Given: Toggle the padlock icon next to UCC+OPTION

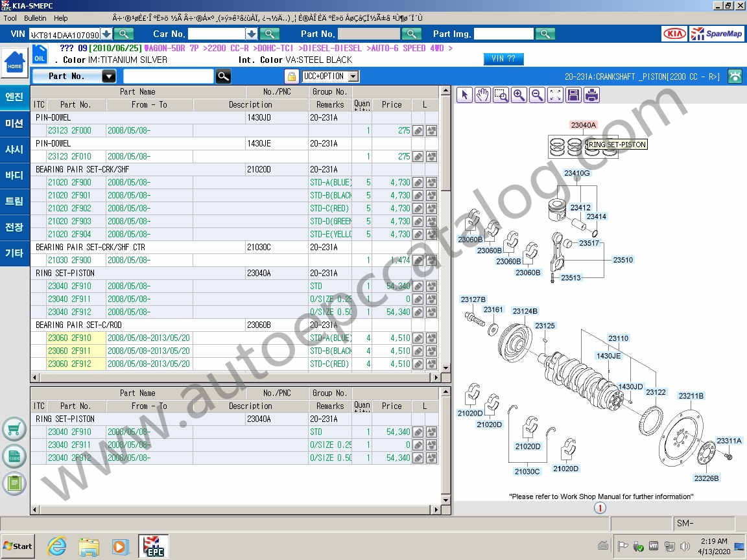Looking at the screenshot, I should click(x=292, y=76).
